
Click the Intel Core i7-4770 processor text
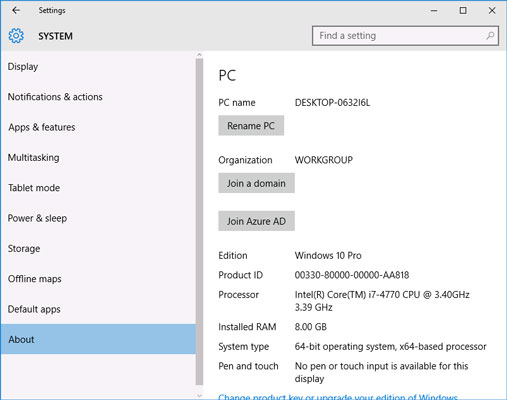(x=382, y=301)
